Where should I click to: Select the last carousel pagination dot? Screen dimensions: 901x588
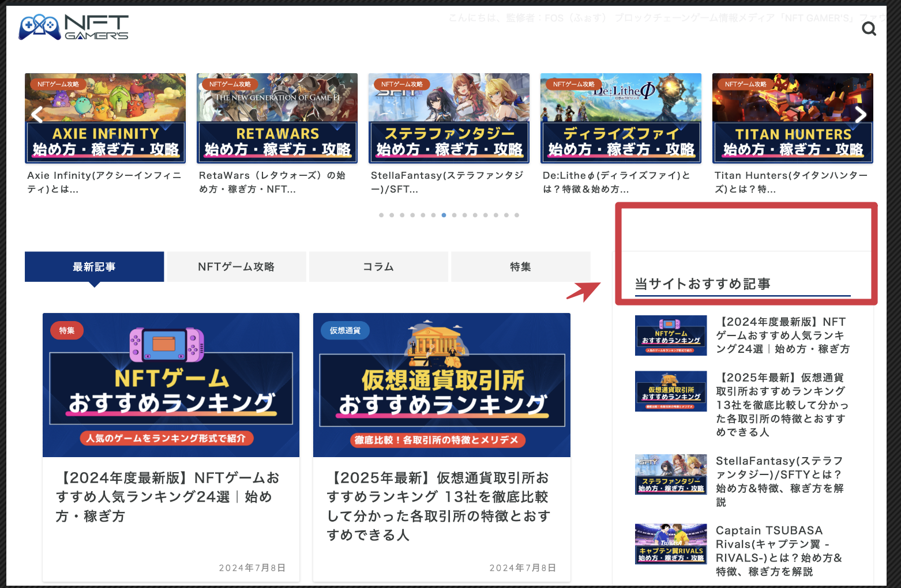click(517, 215)
